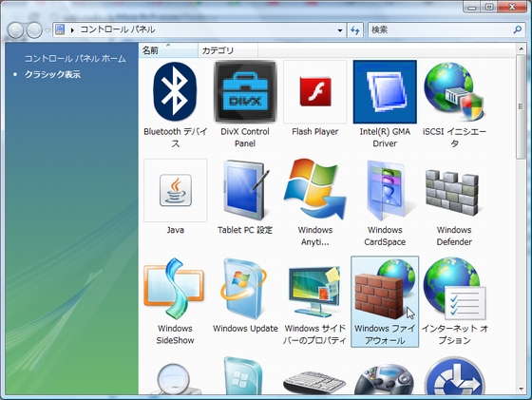Go back with the Back button
Viewport: 532px width, 400px height.
[x=15, y=30]
